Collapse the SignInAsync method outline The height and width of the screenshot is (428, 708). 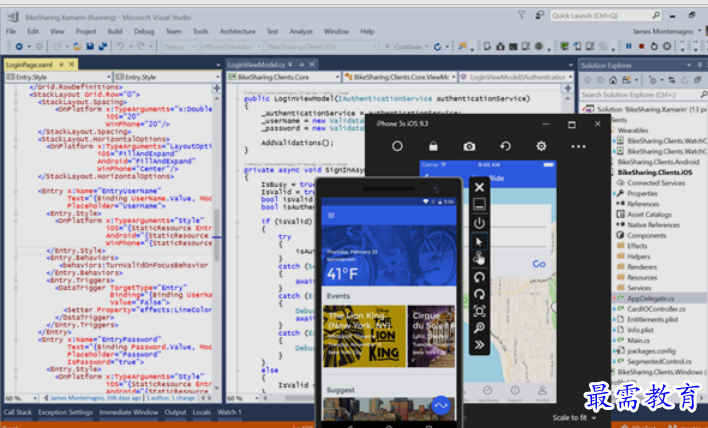pyautogui.click(x=238, y=170)
